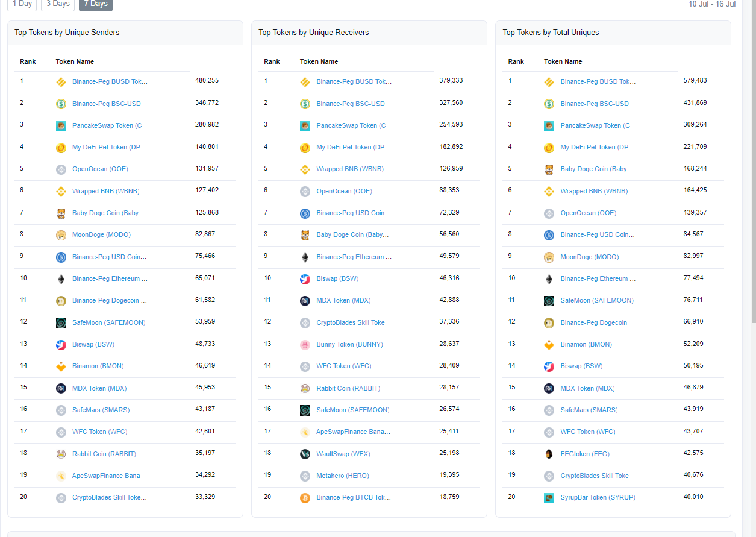Viewport: 756px width, 537px height.
Task: Click Binamon icon in Total Uniques
Action: 549,345
